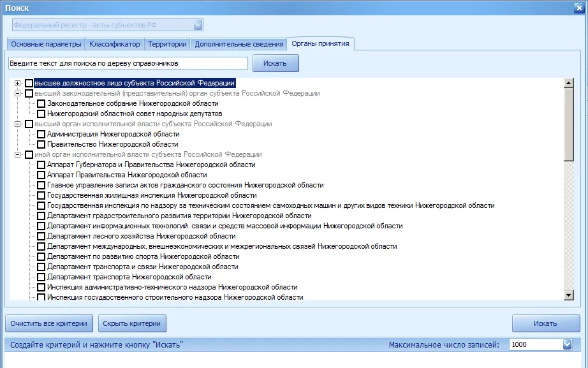Image resolution: width=588 pixels, height=368 pixels.
Task: Tick Администрация Нижегородской области checkbox
Action: (41, 135)
